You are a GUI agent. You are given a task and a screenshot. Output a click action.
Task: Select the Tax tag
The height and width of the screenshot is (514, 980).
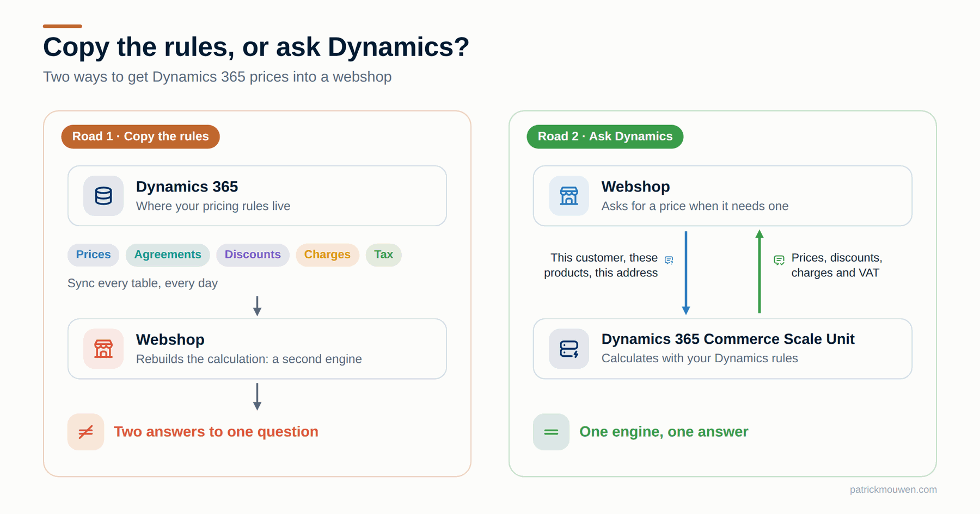383,255
